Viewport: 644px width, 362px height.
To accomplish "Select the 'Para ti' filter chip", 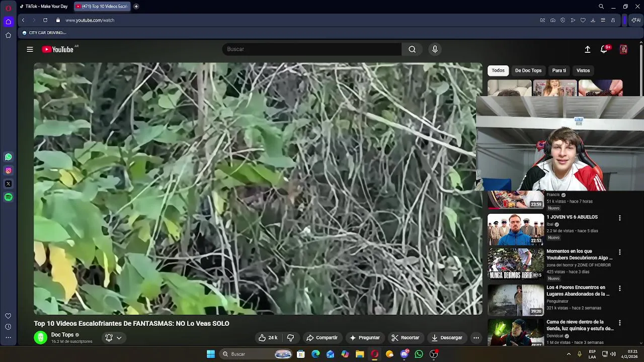I will pos(559,70).
